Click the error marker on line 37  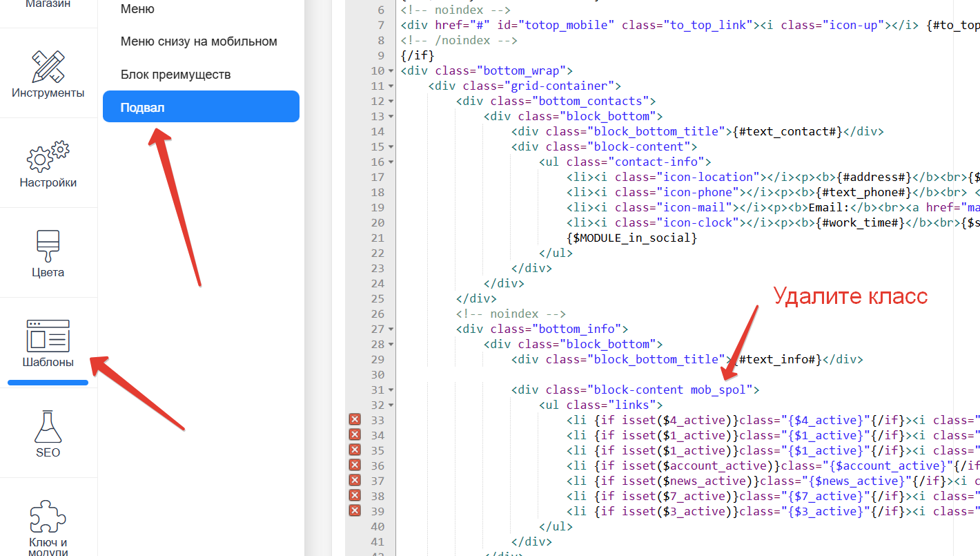(x=355, y=481)
